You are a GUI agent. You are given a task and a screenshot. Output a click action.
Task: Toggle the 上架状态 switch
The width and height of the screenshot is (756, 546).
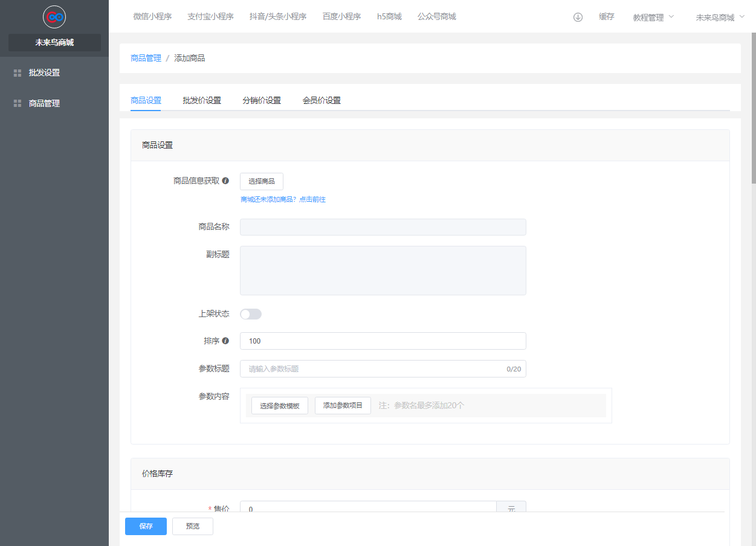tap(251, 314)
